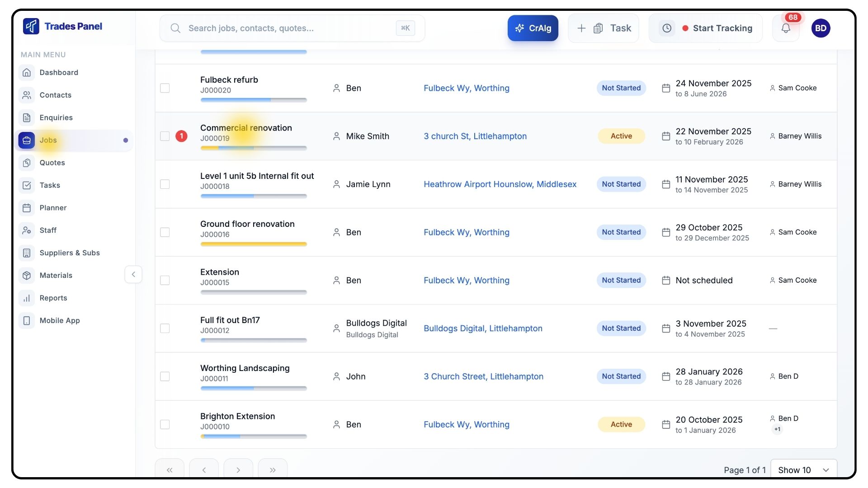
Task: Open Materials via its box icon
Action: tap(27, 276)
